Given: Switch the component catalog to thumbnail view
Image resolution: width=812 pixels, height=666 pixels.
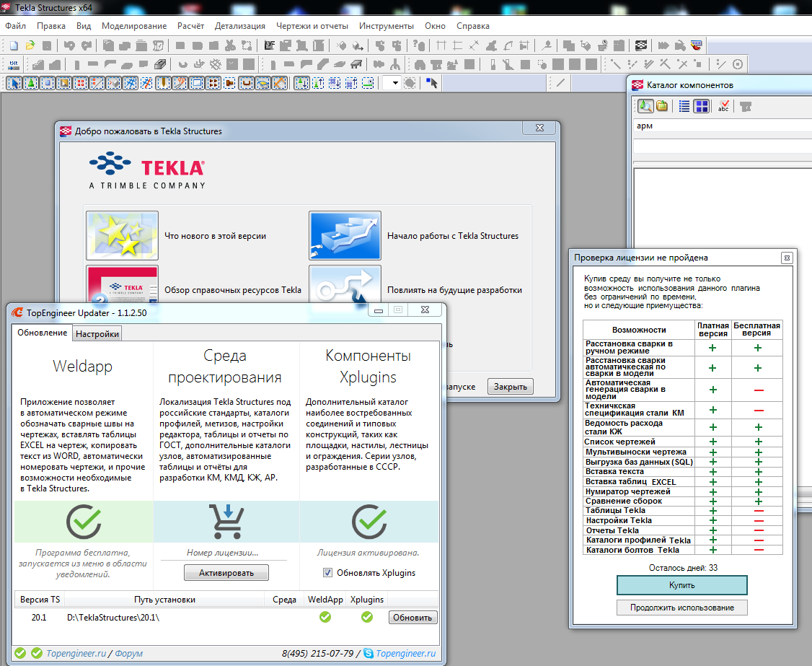Looking at the screenshot, I should (x=701, y=106).
